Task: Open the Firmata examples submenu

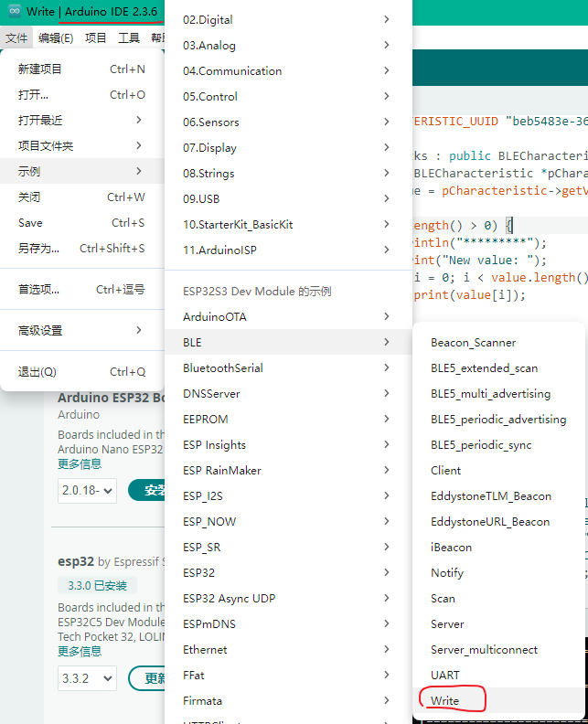Action: click(288, 701)
